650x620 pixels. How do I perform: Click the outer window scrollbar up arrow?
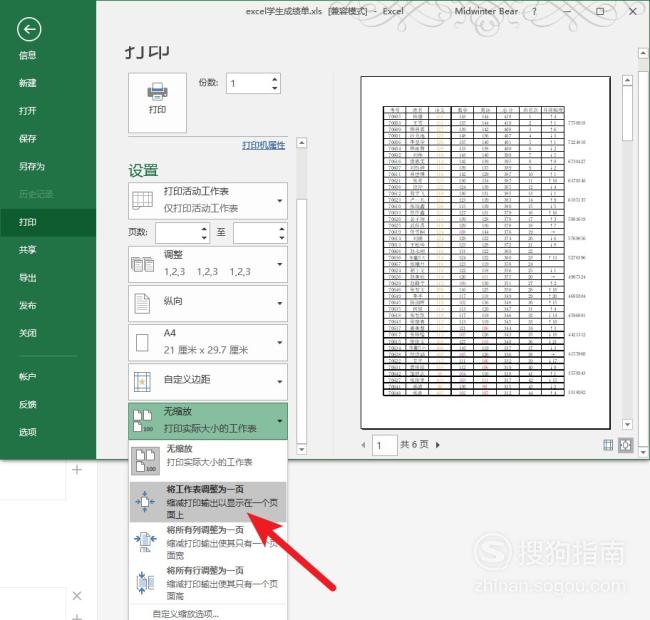pyautogui.click(x=643, y=53)
